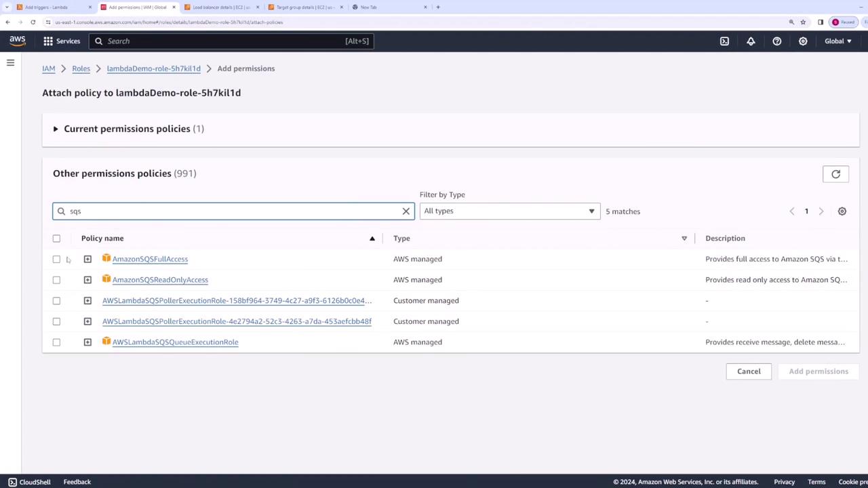Click the browser address bar URL
Viewport: 868px width, 488px height.
point(169,22)
